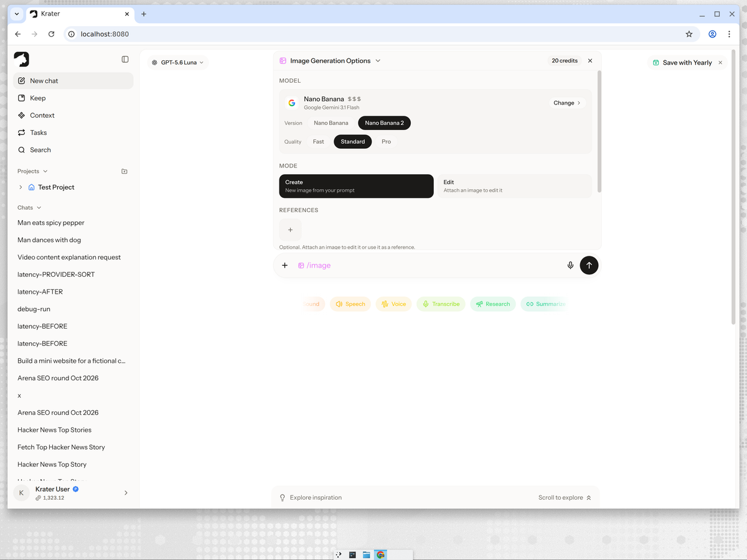Image resolution: width=747 pixels, height=560 pixels.
Task: Set quality to Pro
Action: pyautogui.click(x=386, y=142)
